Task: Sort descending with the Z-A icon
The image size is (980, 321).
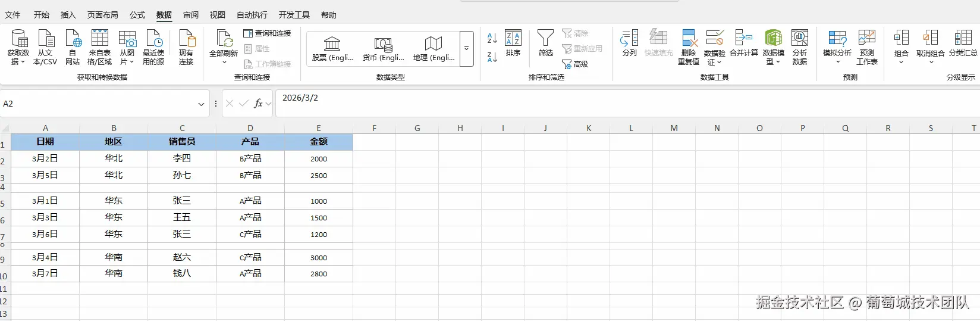Action: pyautogui.click(x=492, y=57)
